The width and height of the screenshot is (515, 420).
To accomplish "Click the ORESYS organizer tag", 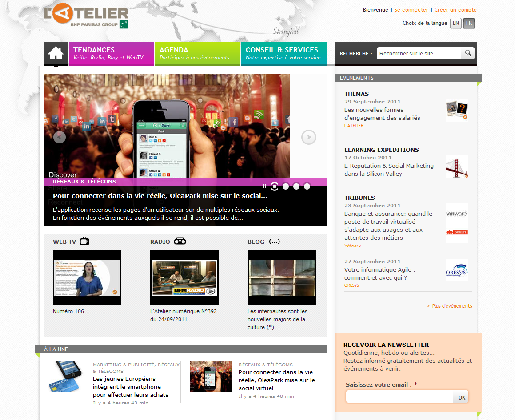I will [x=351, y=285].
